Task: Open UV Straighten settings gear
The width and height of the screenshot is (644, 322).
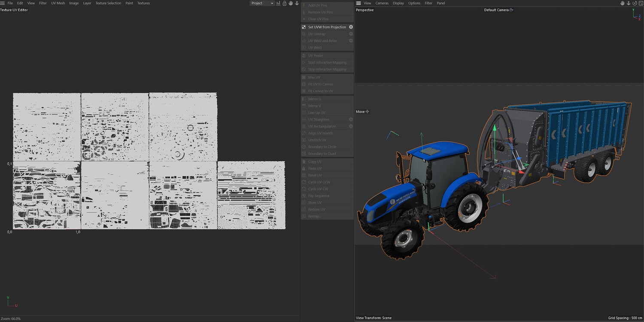Action: (x=351, y=120)
